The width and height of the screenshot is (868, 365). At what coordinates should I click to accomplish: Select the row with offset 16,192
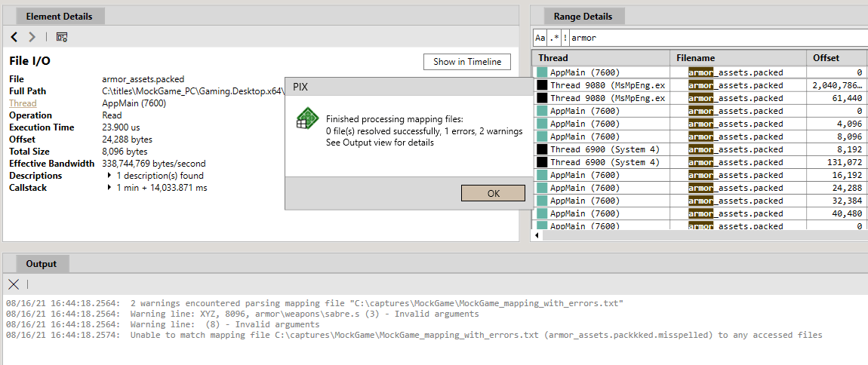tap(700, 175)
